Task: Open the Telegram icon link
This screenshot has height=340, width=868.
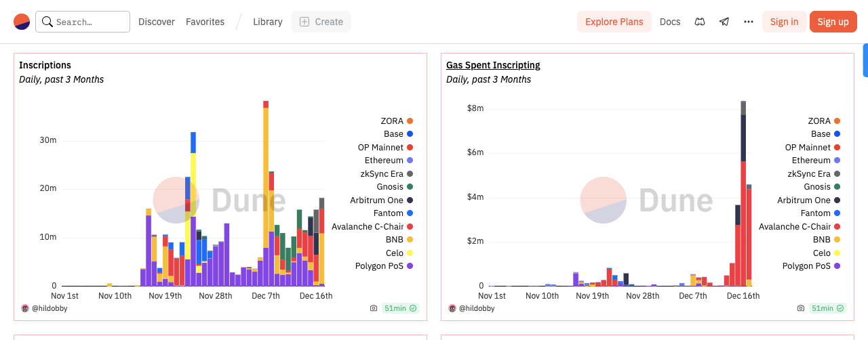Action: 724,22
